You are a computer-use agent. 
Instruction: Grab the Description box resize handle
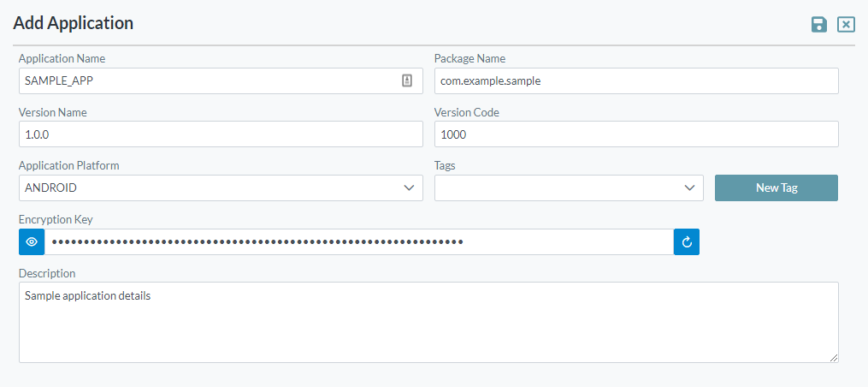834,358
